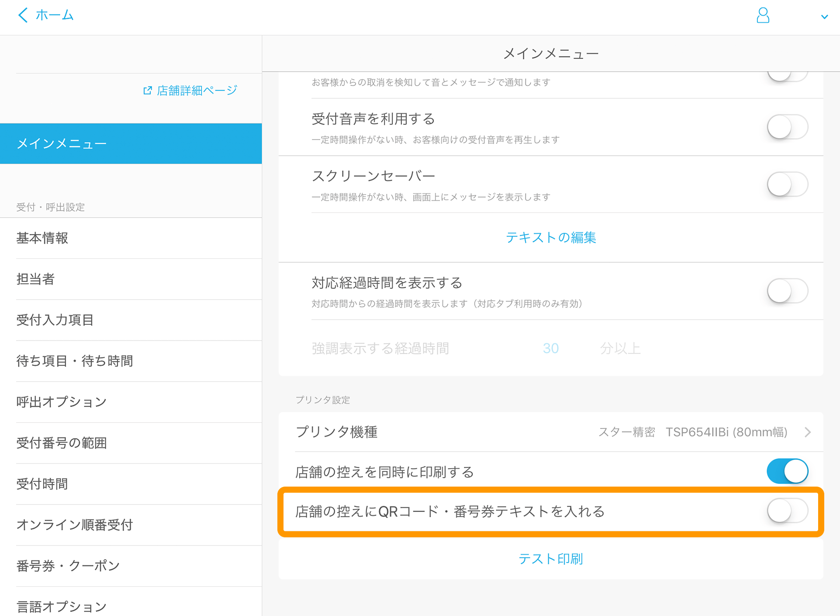Open 受付入力項目 settings
840x616 pixels.
click(x=131, y=320)
